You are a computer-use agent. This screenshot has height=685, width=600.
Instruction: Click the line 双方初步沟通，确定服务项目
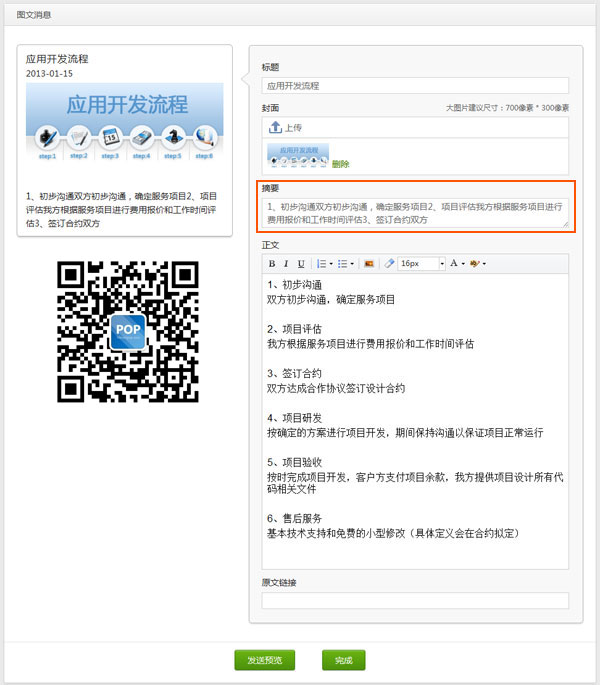click(x=331, y=300)
